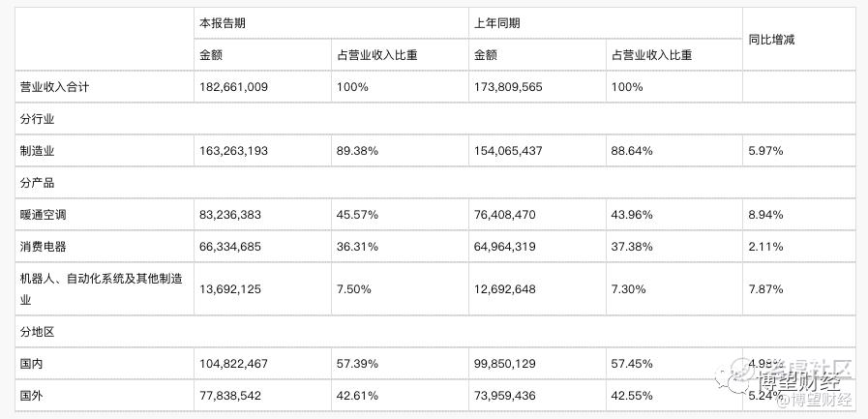The width and height of the screenshot is (868, 419).
Task: Click the 同比增减 header cell
Action: (x=771, y=40)
